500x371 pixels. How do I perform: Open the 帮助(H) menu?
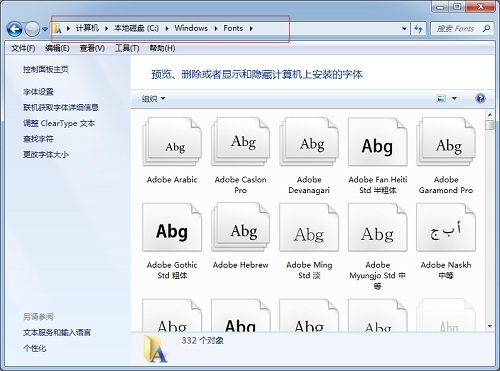[x=162, y=48]
